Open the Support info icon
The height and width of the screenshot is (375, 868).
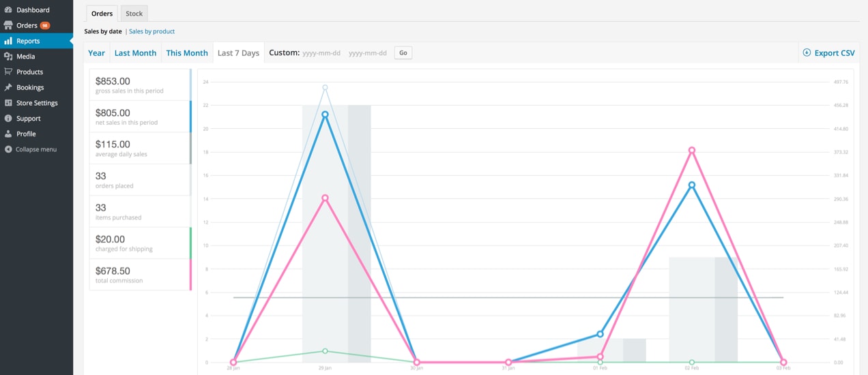tap(8, 119)
